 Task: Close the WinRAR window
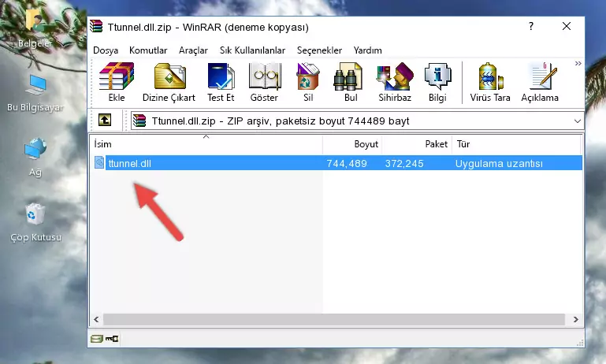click(x=567, y=26)
